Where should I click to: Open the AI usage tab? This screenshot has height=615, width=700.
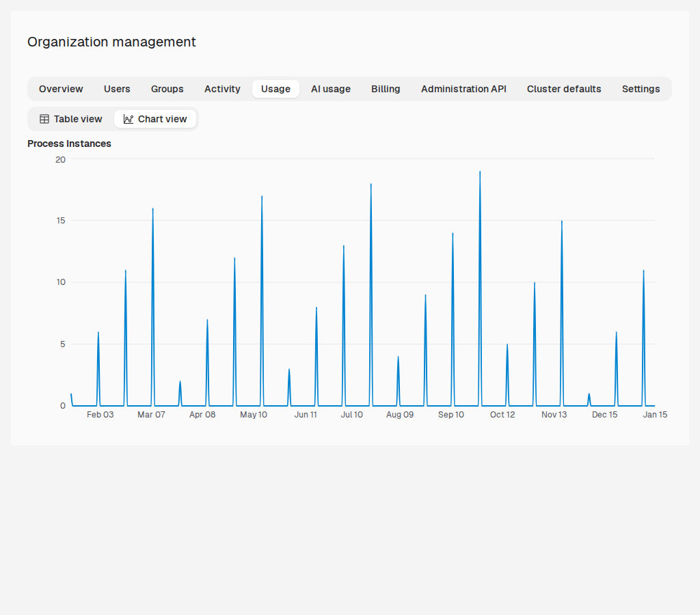331,89
